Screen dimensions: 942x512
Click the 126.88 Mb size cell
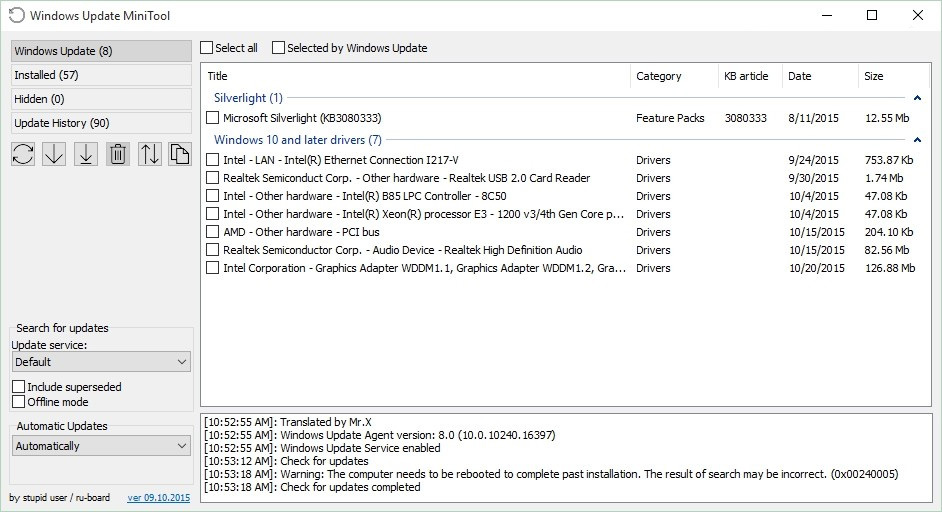click(890, 268)
